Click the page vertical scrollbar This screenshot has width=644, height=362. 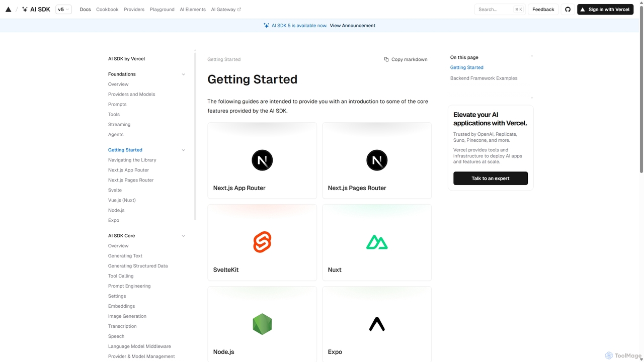click(641, 89)
